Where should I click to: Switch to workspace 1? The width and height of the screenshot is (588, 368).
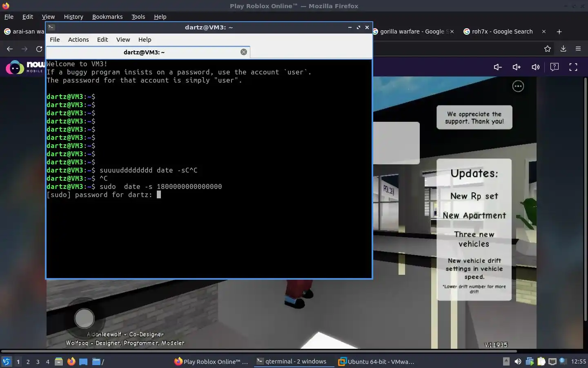[x=18, y=361]
